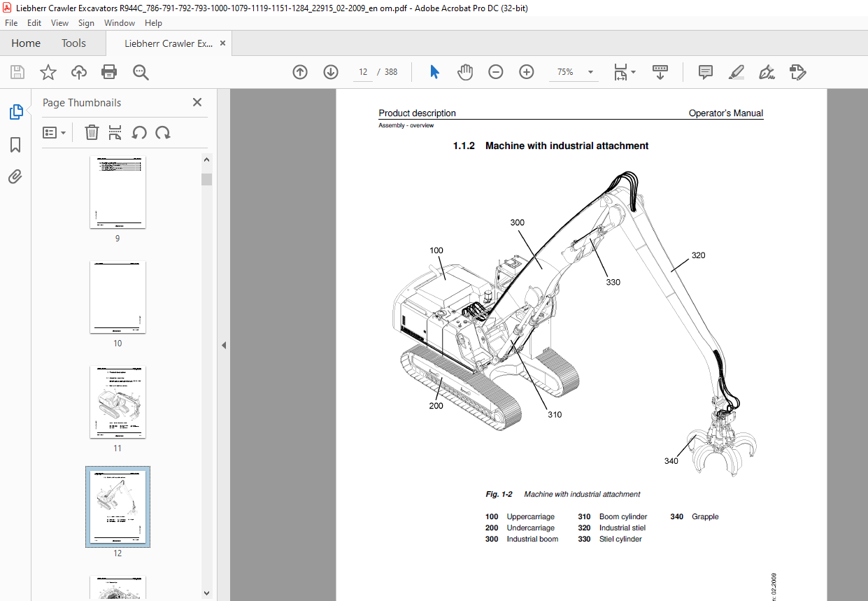Open the Bookmarks panel
The width and height of the screenshot is (868, 601).
coord(15,145)
